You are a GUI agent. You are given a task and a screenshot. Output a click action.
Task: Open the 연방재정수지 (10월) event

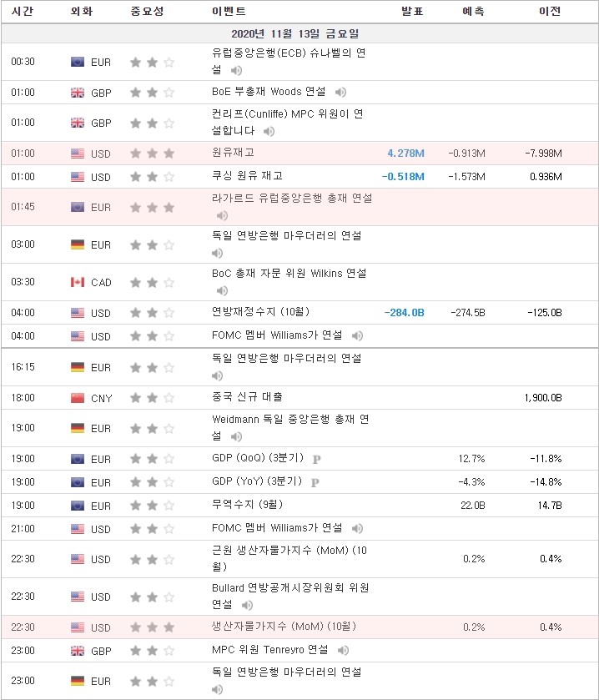pos(260,311)
